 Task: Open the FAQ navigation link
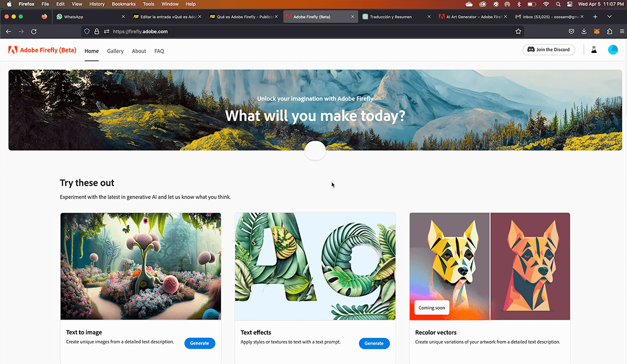pos(159,51)
